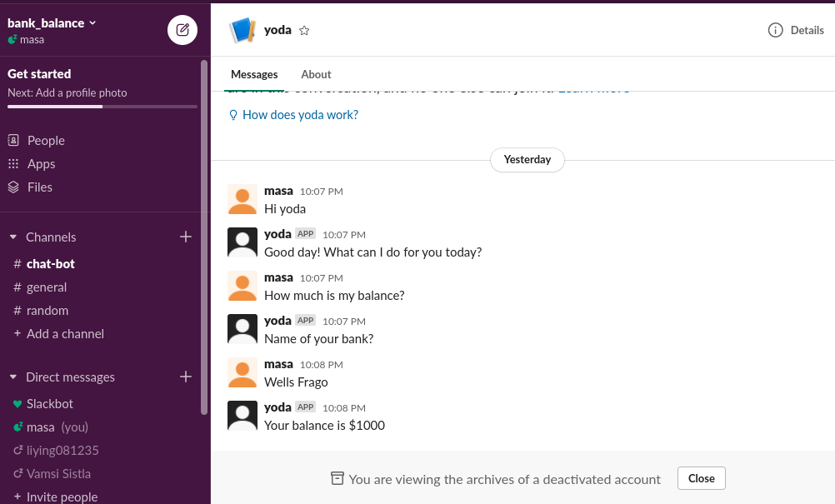This screenshot has height=504, width=835.
Task: Open the Apps browser
Action: point(41,164)
